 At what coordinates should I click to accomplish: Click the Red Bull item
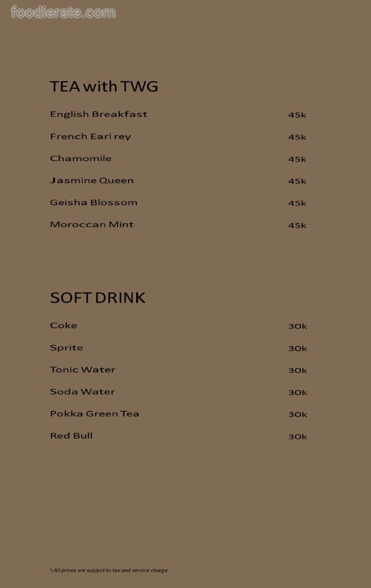(71, 436)
